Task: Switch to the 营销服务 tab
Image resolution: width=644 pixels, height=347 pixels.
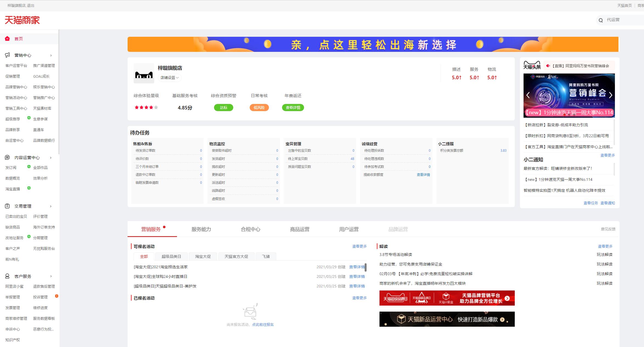Action: click(x=151, y=229)
